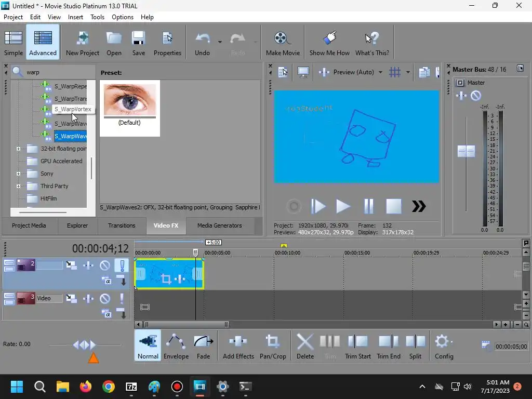
Task: Select the Normal edit tool
Action: tap(148, 345)
